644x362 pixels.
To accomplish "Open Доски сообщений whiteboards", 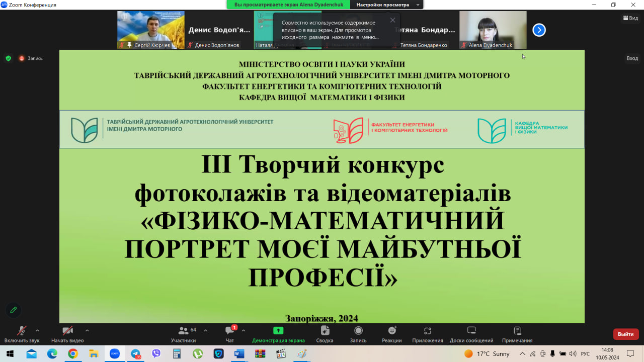I will [x=471, y=334].
